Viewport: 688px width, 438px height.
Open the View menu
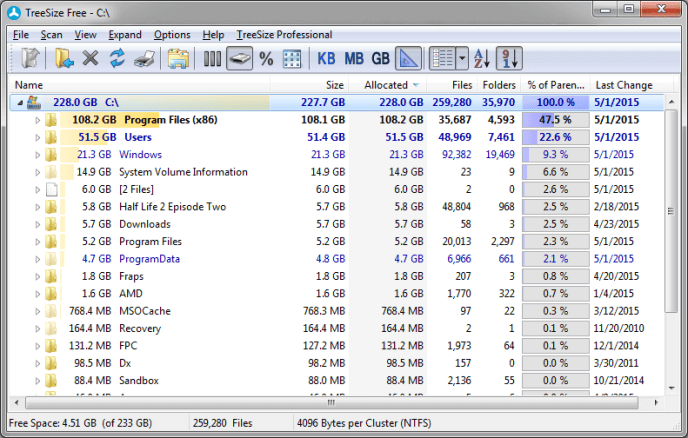[85, 35]
